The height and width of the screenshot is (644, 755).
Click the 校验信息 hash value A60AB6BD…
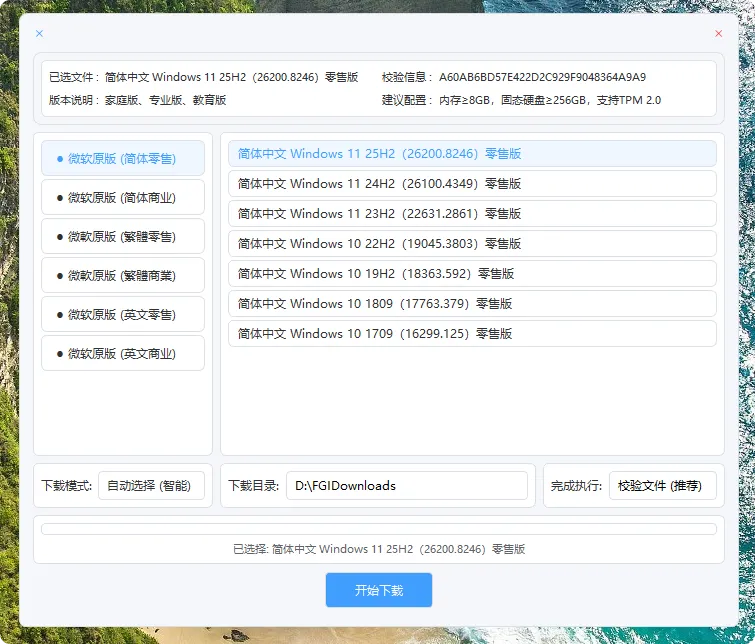pyautogui.click(x=542, y=77)
